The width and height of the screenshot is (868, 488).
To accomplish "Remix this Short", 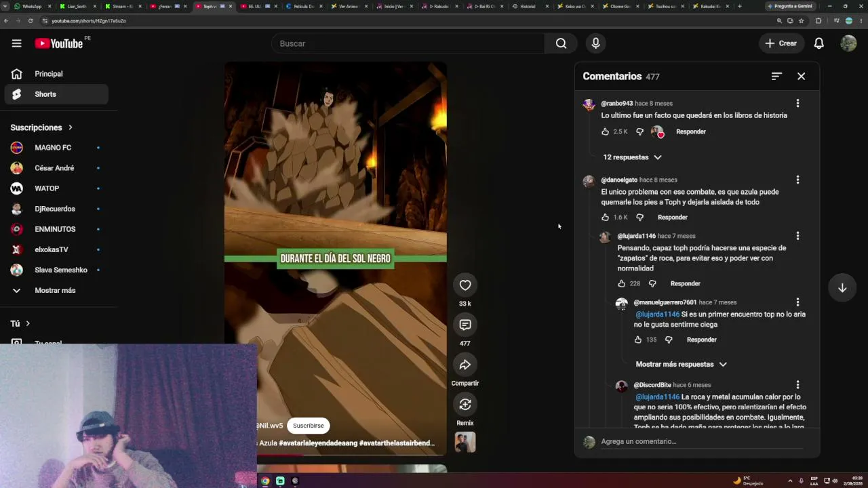I will 465,405.
